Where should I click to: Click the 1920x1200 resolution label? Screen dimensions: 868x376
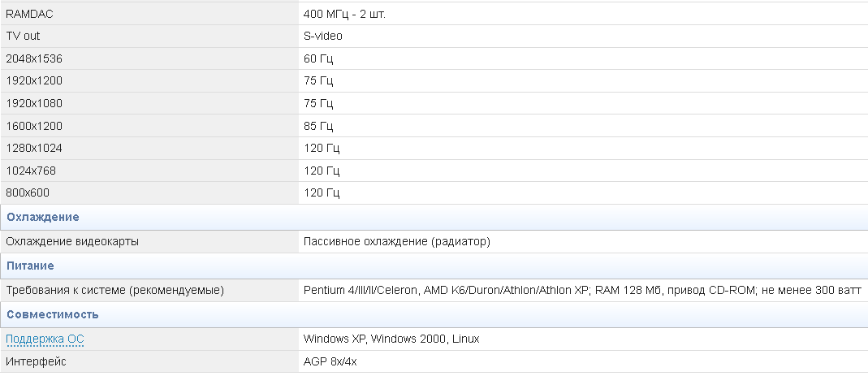[x=34, y=80]
